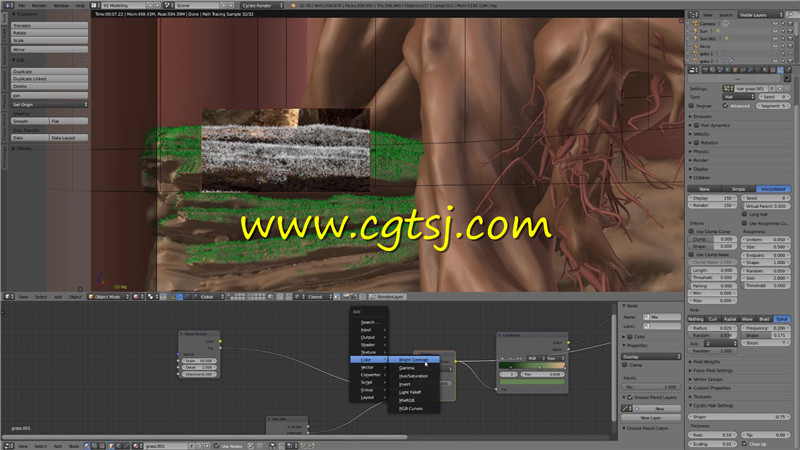Enable the Long Hair checkbox

(745, 214)
